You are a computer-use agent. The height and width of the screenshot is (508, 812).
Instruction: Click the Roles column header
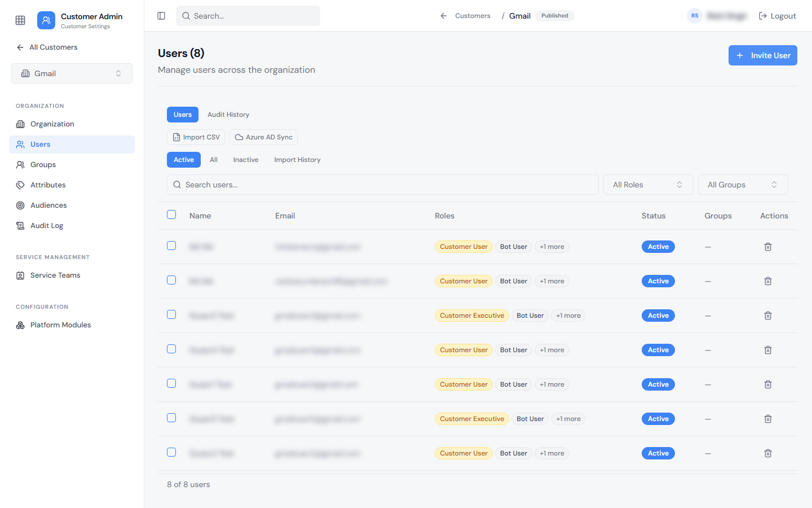coord(444,216)
